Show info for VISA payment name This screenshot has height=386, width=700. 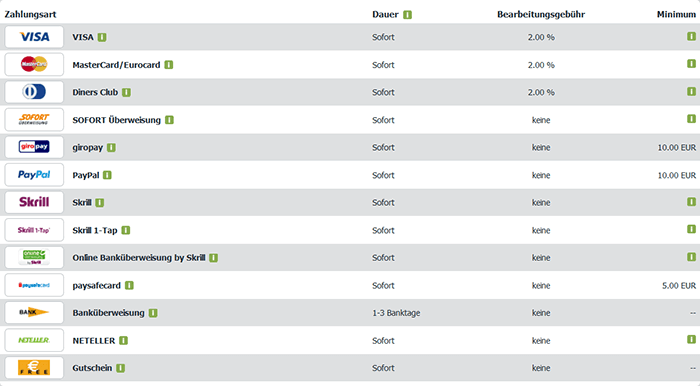tap(102, 37)
